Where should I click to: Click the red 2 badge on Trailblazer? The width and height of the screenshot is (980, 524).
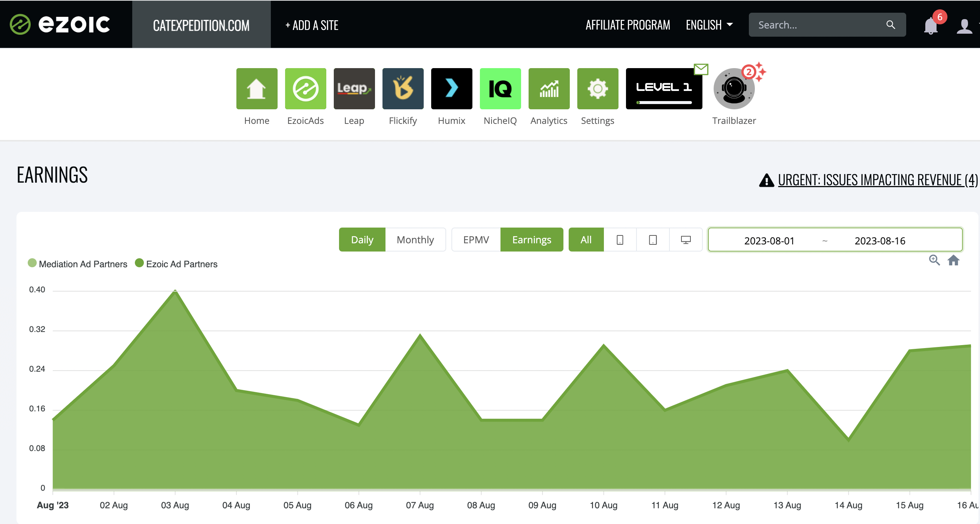click(x=748, y=72)
